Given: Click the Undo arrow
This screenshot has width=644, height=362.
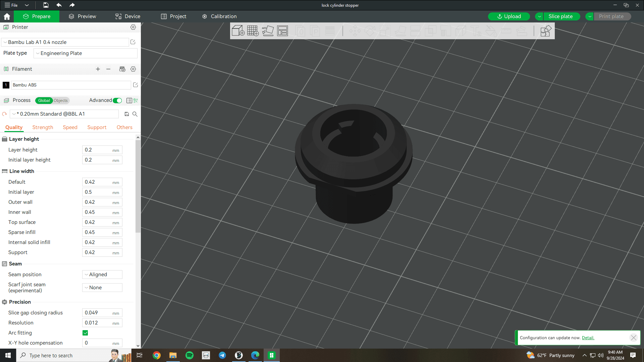Looking at the screenshot, I should (x=59, y=5).
